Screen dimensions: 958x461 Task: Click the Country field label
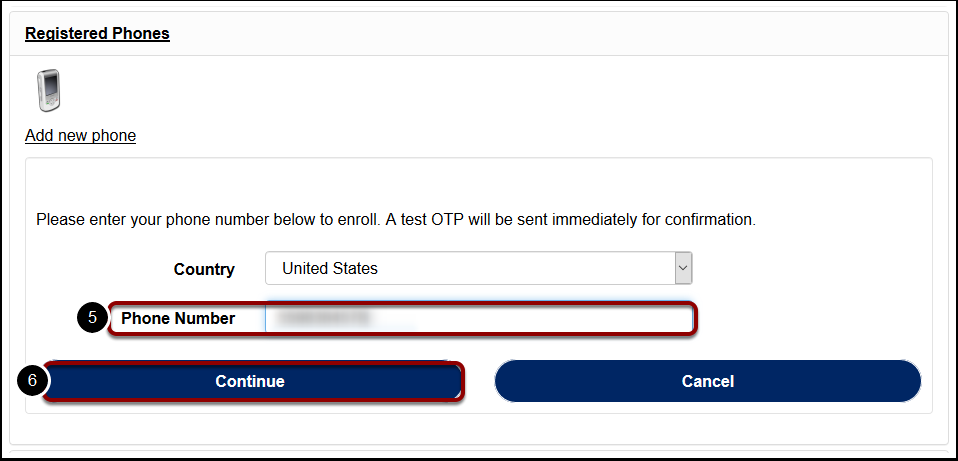(204, 269)
